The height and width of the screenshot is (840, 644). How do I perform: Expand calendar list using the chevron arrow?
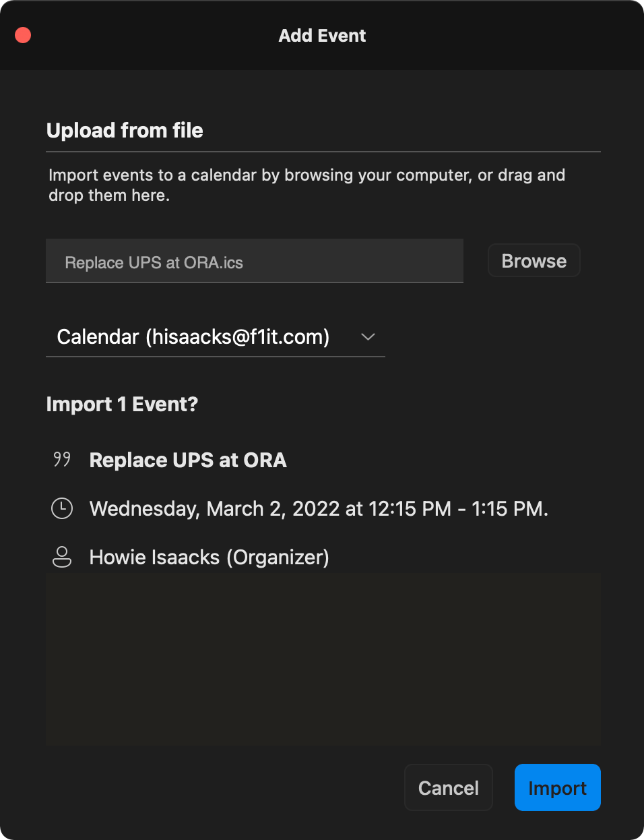point(368,336)
